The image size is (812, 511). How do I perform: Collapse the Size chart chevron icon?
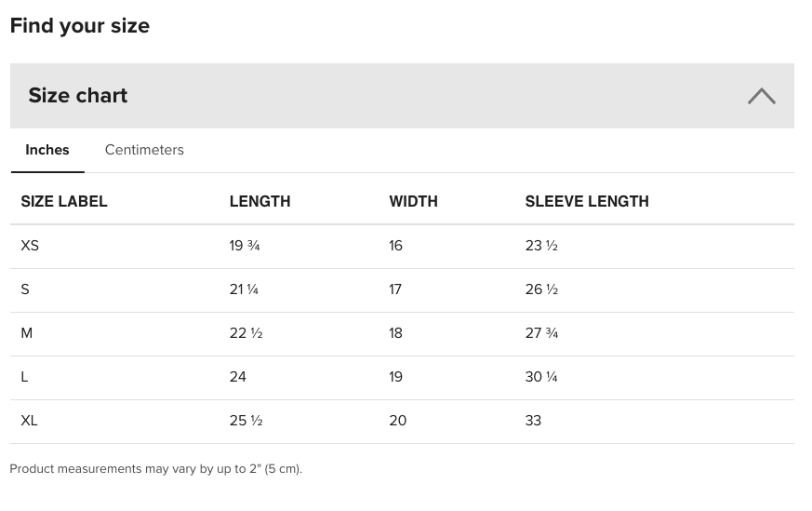click(x=761, y=97)
